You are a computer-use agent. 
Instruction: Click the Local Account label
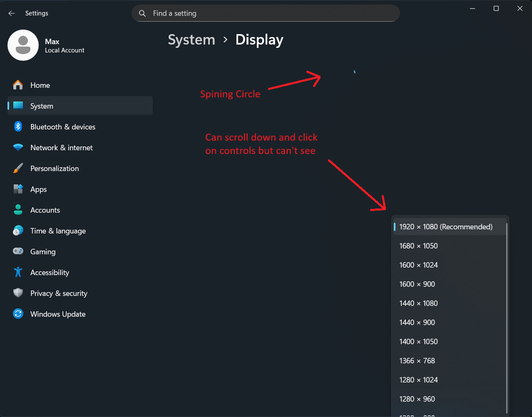pos(65,50)
